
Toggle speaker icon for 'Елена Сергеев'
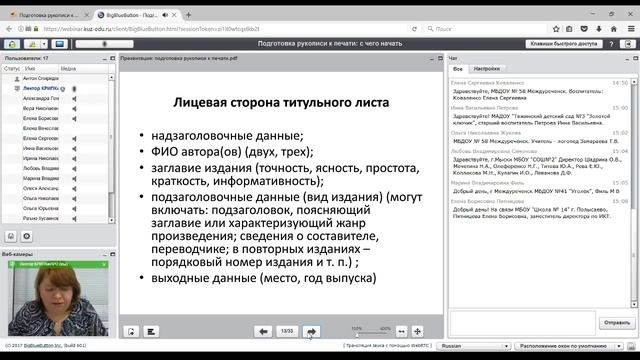pyautogui.click(x=74, y=139)
